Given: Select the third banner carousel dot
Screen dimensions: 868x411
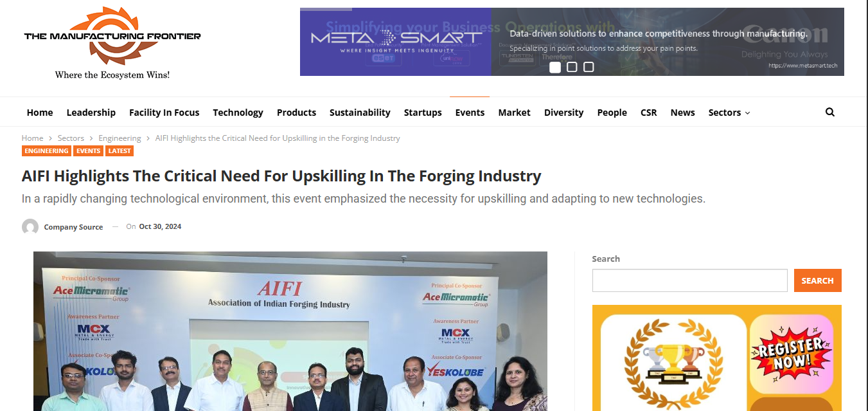Looking at the screenshot, I should [589, 67].
